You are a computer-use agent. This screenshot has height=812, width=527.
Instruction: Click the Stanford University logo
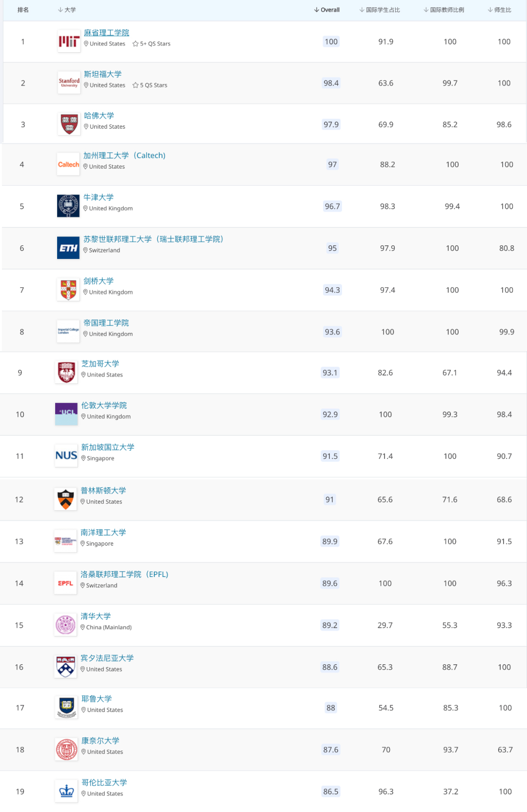[69, 83]
